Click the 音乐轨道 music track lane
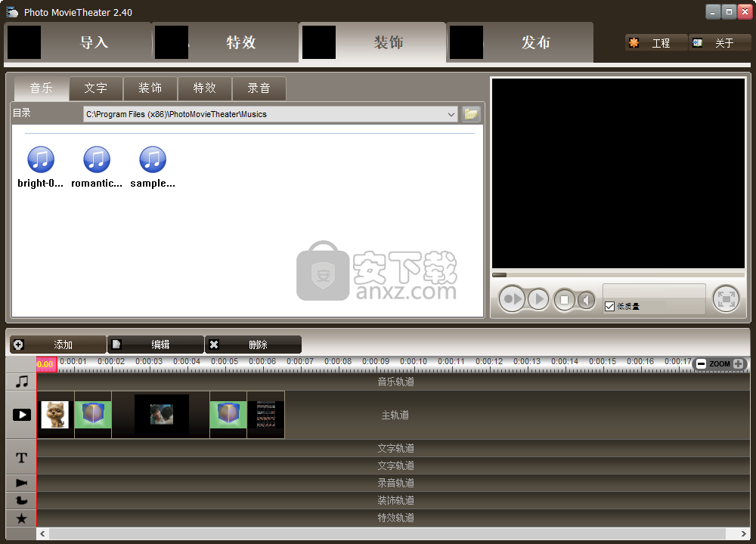Image resolution: width=756 pixels, height=544 pixels. (x=393, y=382)
